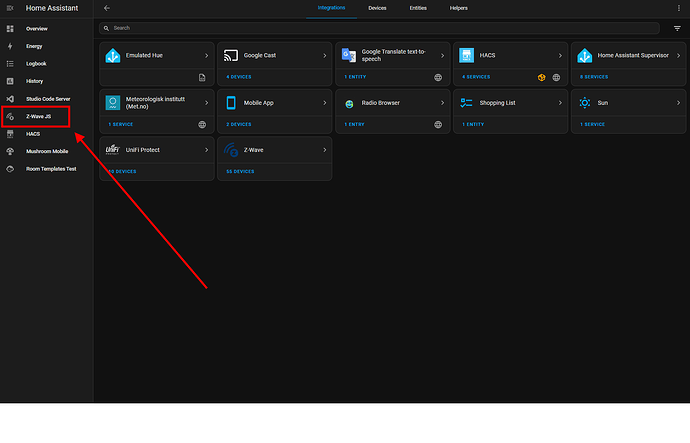
Task: Expand the Meteorologisk institutt chevron
Action: click(206, 103)
